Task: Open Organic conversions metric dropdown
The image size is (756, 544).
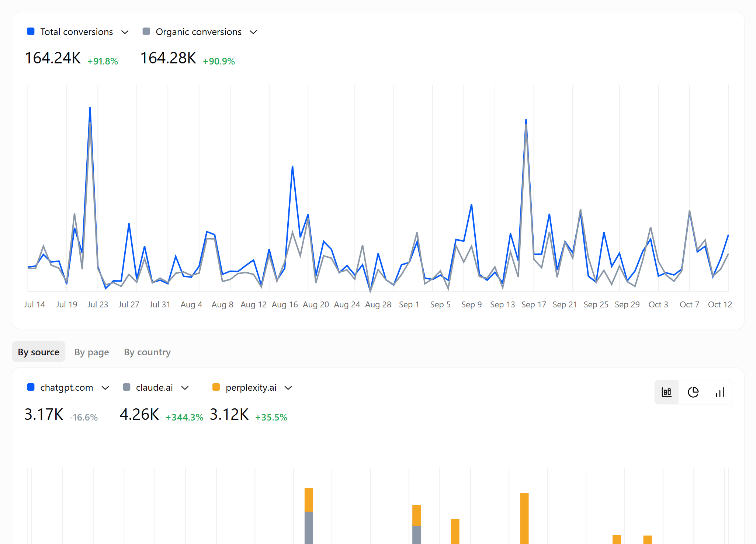Action: pyautogui.click(x=253, y=32)
